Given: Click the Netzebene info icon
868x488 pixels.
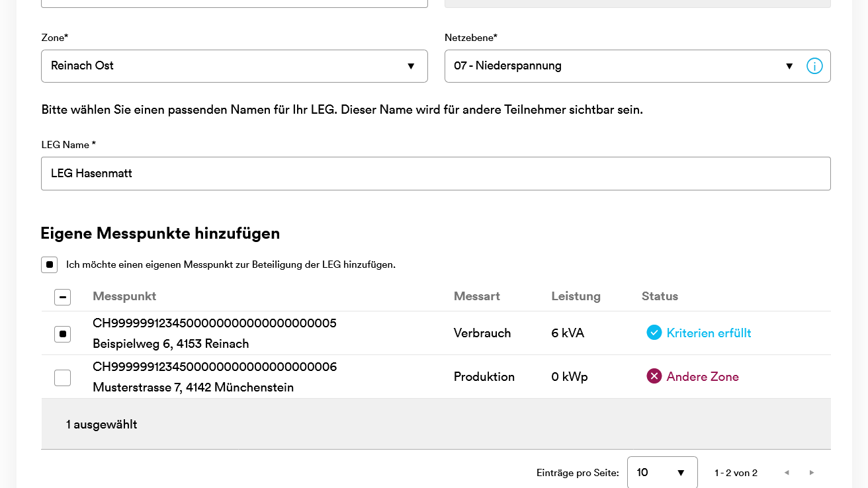Looking at the screenshot, I should pyautogui.click(x=814, y=66).
